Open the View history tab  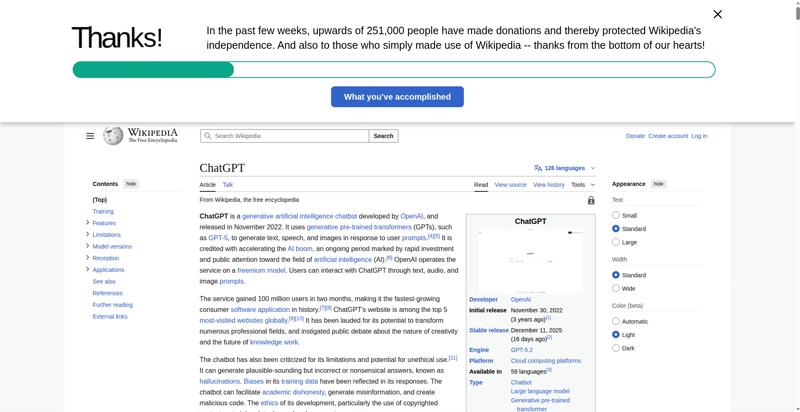click(548, 185)
